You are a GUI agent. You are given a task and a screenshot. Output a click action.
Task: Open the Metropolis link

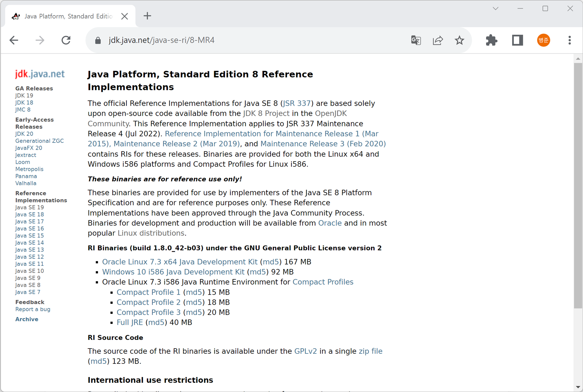(x=30, y=169)
